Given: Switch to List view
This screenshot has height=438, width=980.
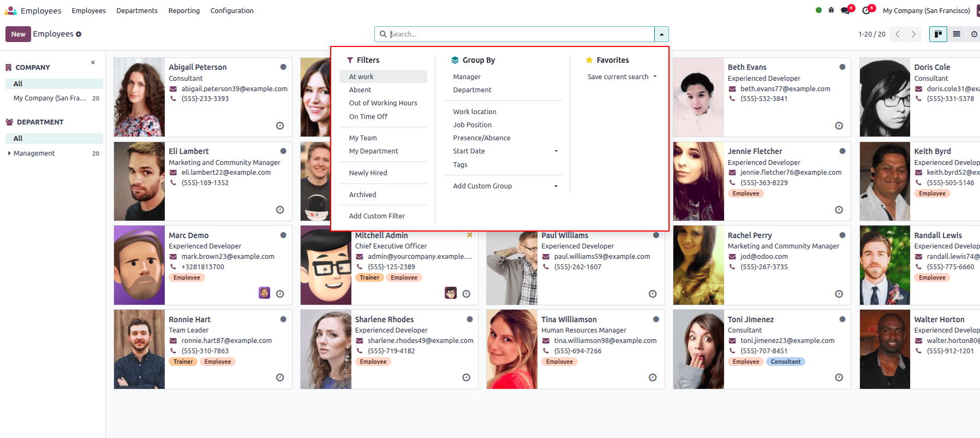Looking at the screenshot, I should pyautogui.click(x=957, y=34).
